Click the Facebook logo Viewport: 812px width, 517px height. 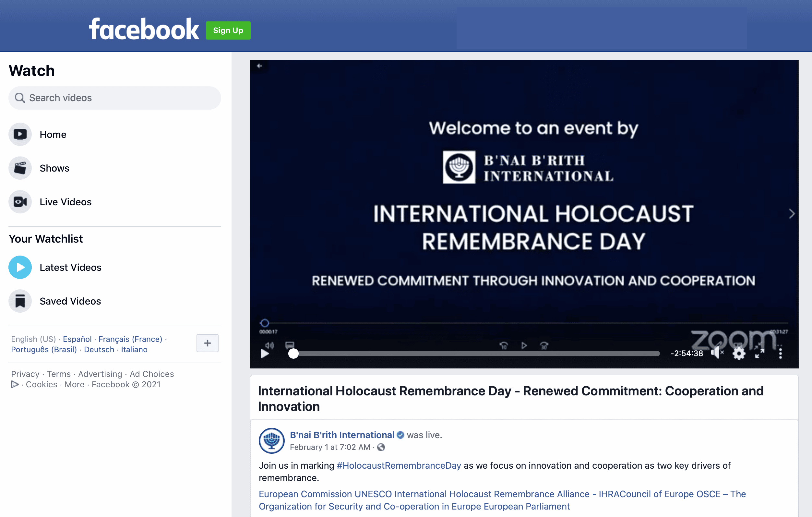144,29
